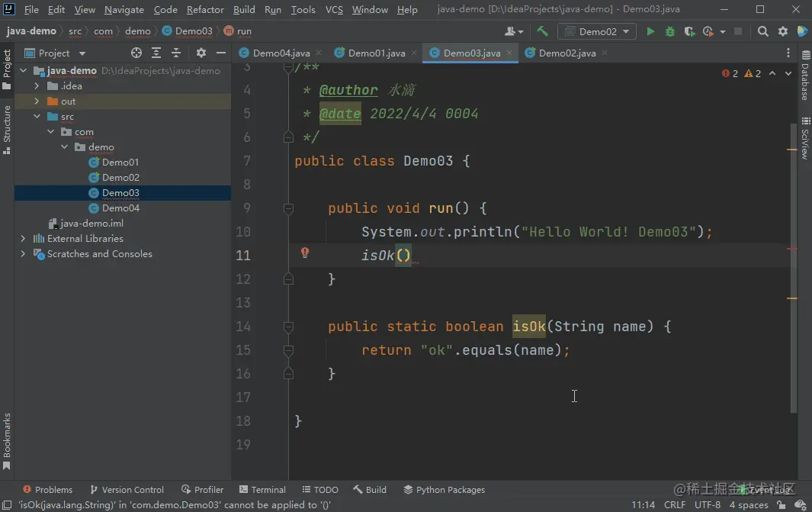Fold the run() method on line 9

tap(288, 208)
